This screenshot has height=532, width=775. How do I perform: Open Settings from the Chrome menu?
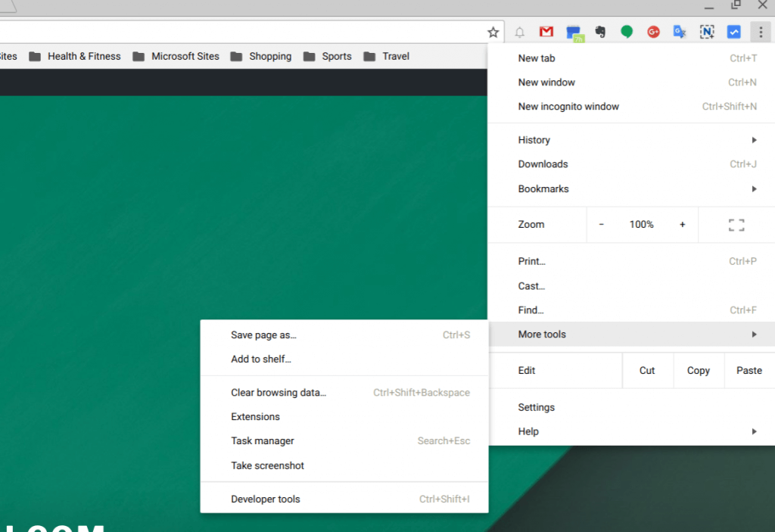632,407
